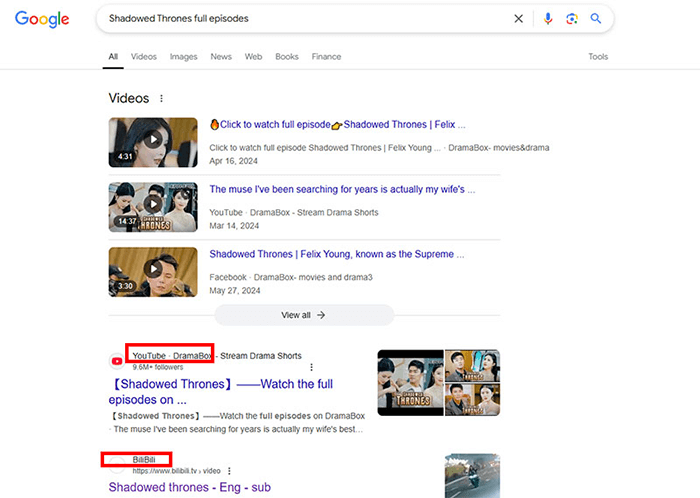Open 'Click to watch full episode' video link
The height and width of the screenshot is (498, 700).
pyautogui.click(x=338, y=124)
